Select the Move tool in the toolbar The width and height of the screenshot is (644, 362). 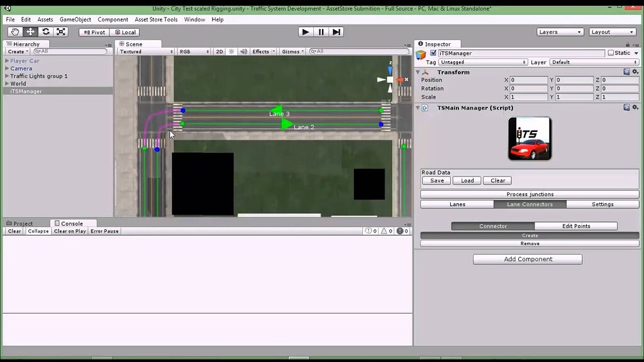coord(30,31)
